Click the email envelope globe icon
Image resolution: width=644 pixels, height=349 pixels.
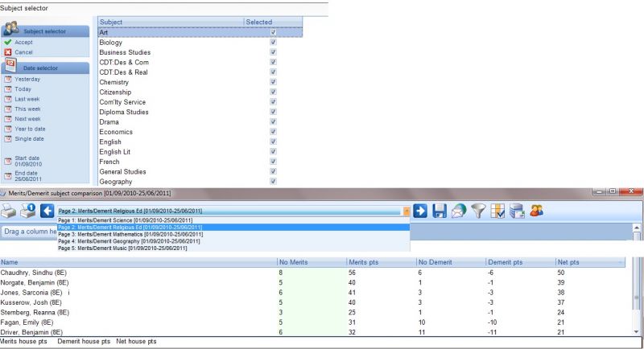coord(459,211)
